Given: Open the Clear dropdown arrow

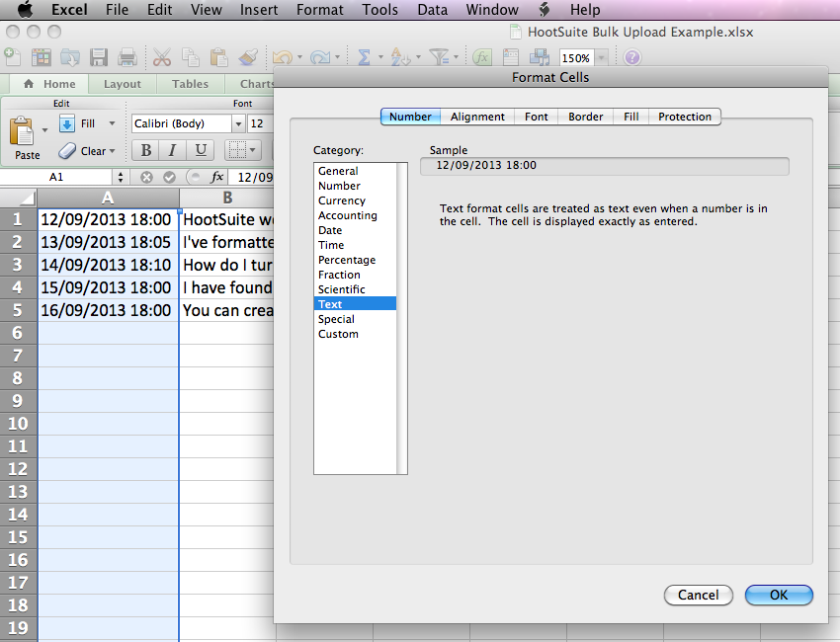Looking at the screenshot, I should [112, 151].
